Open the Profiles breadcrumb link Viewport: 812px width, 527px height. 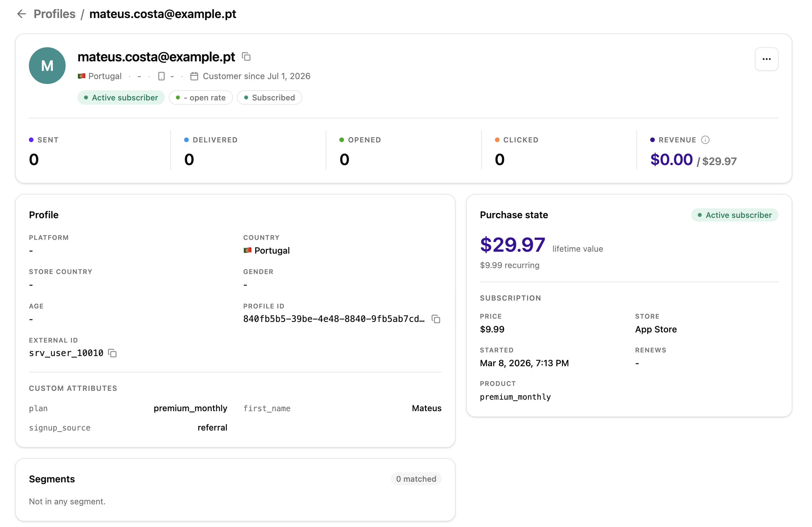coord(54,14)
